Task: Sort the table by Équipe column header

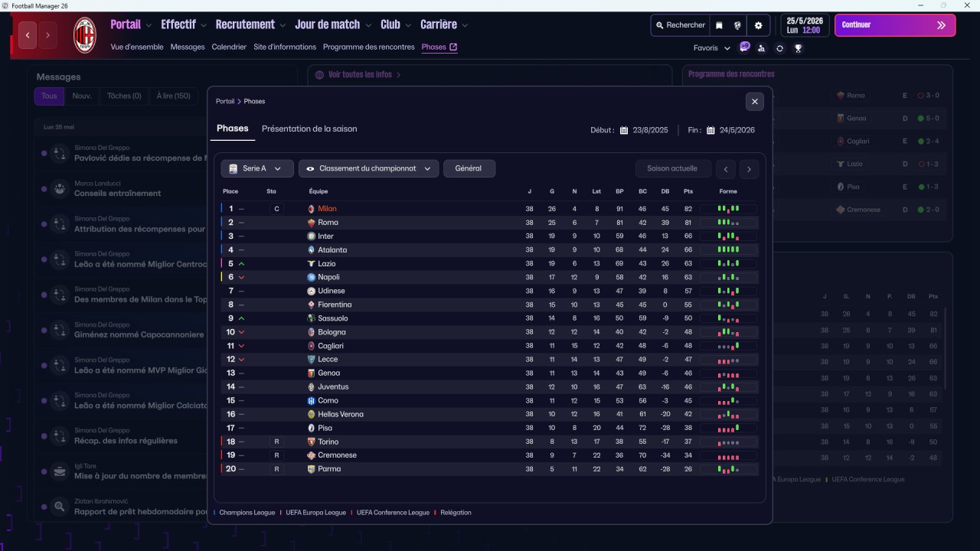Action: pyautogui.click(x=318, y=191)
